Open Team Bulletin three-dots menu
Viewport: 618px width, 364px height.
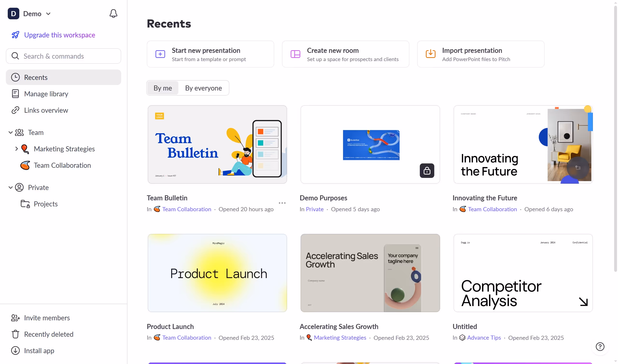click(282, 203)
